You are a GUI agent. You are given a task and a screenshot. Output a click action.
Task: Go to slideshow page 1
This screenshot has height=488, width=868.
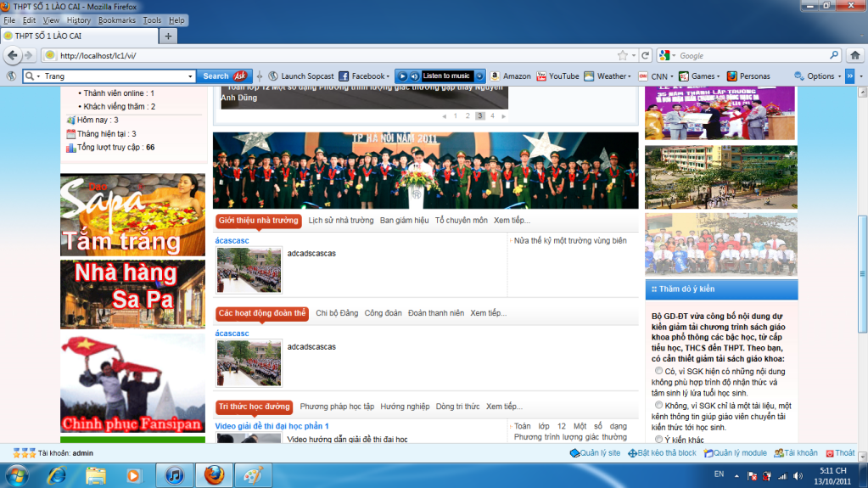pos(456,116)
